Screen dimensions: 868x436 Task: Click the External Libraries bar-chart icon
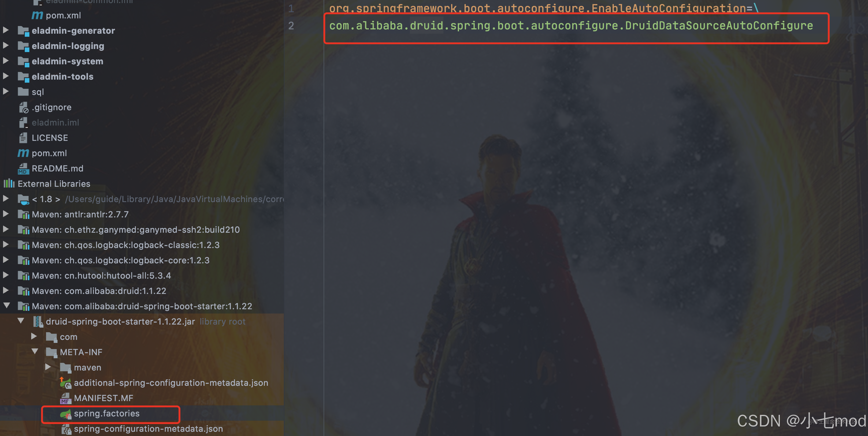[9, 184]
